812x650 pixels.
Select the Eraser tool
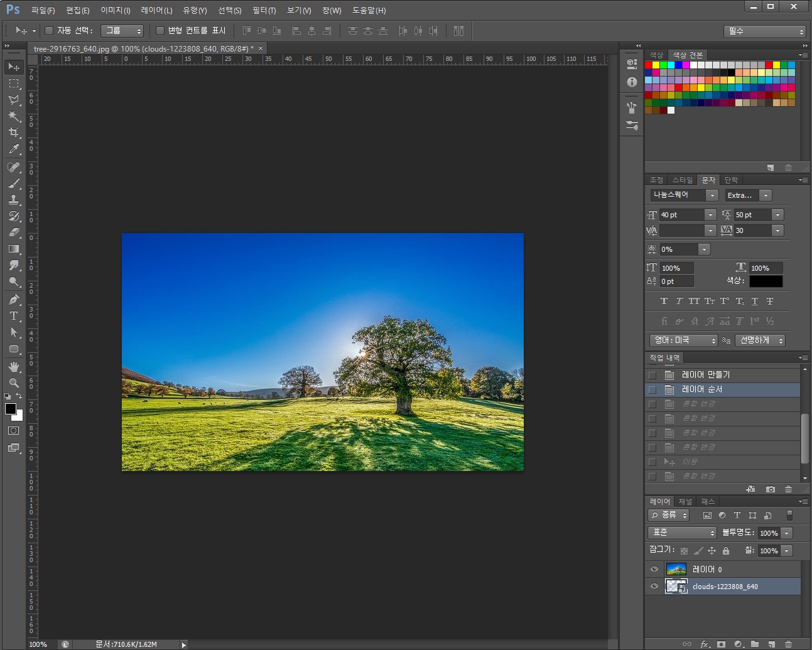(14, 232)
